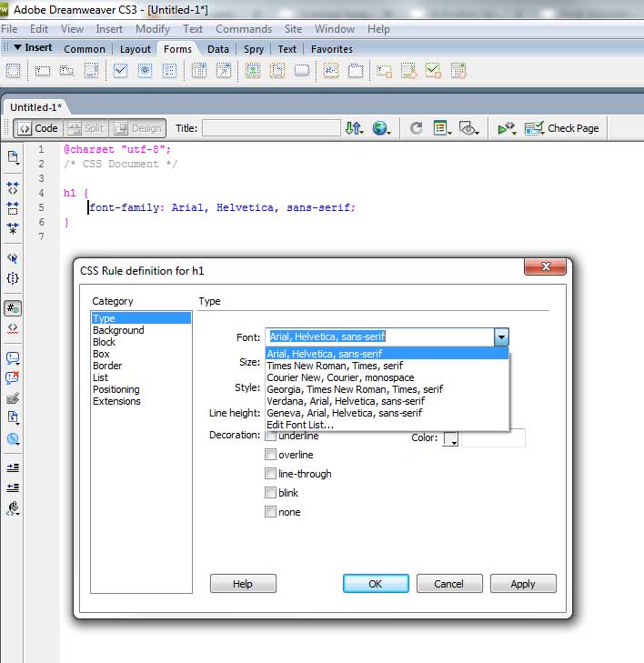
Task: Choose Verdana, Arial, Helvetica, sans-serif from list
Action: tap(346, 401)
